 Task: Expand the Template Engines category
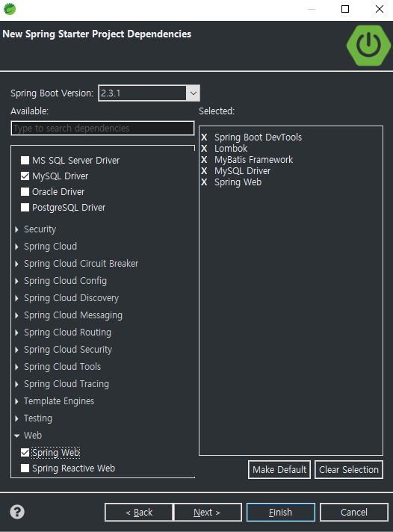click(x=16, y=401)
